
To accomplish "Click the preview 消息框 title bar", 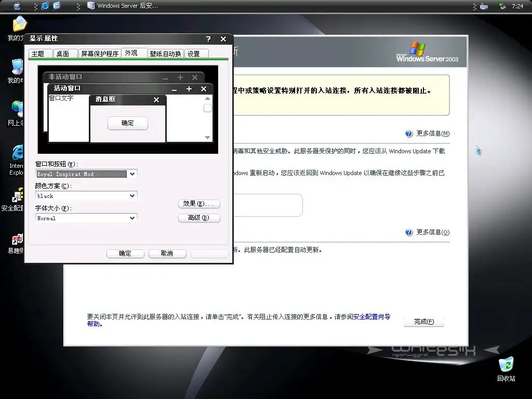I will click(x=128, y=99).
